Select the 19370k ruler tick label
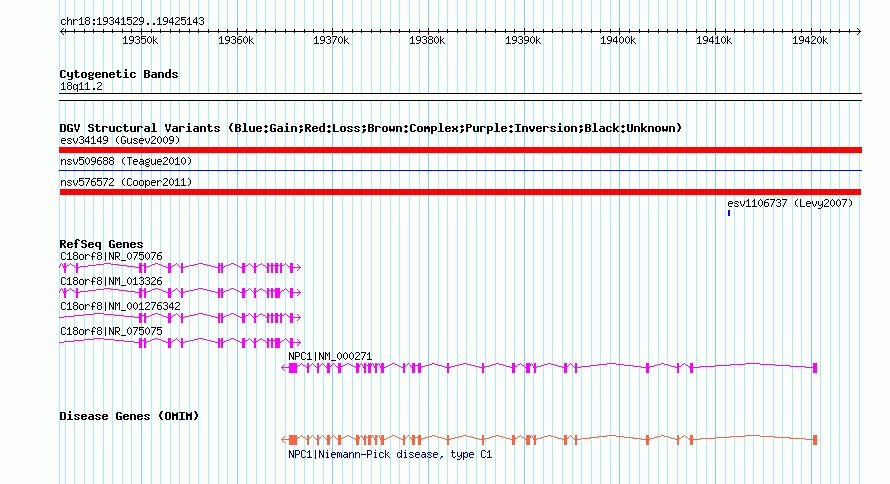 click(x=331, y=40)
